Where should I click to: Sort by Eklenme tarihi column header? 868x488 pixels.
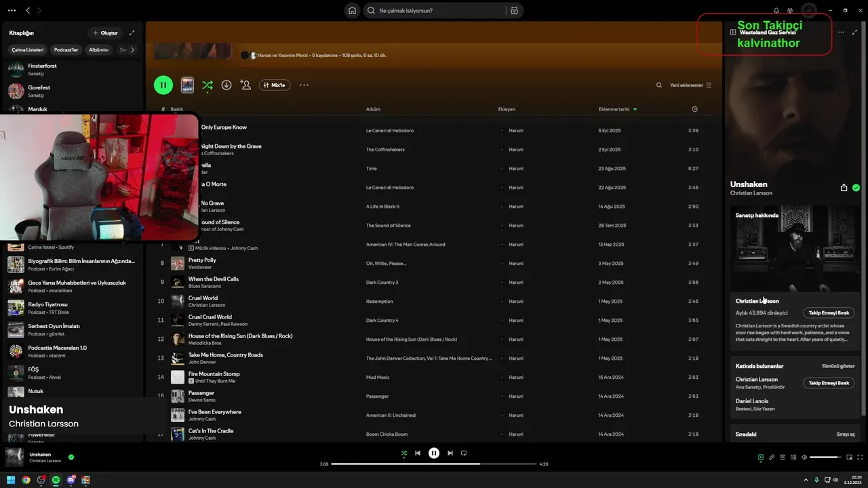point(617,109)
